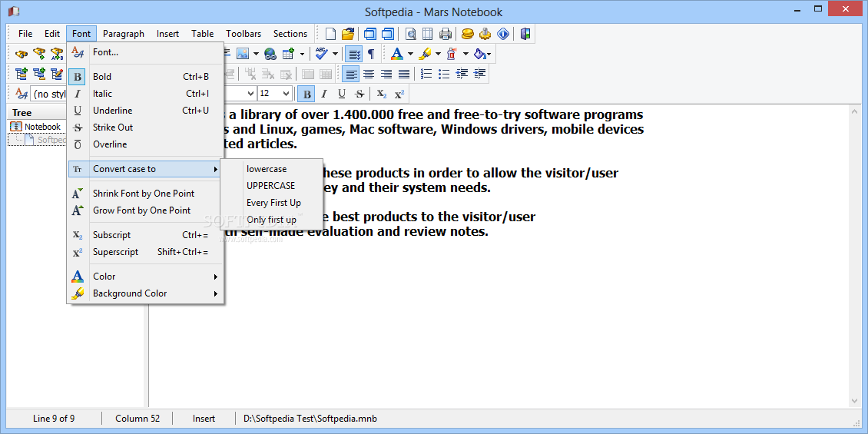This screenshot has width=868, height=434.
Task: Click the gear settings icon
Action: (x=485, y=34)
